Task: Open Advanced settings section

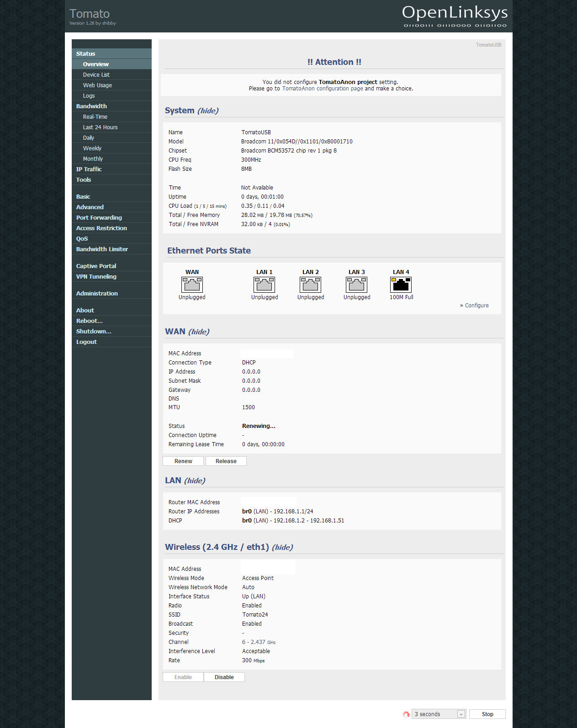Action: 111,207
